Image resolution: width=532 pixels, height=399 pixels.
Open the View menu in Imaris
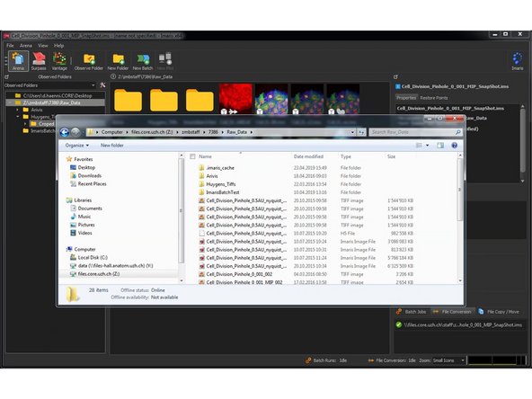click(43, 46)
